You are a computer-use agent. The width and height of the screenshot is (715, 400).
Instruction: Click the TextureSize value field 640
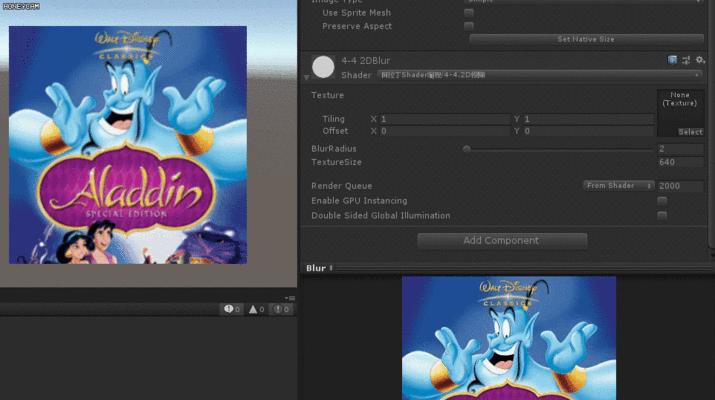point(680,162)
